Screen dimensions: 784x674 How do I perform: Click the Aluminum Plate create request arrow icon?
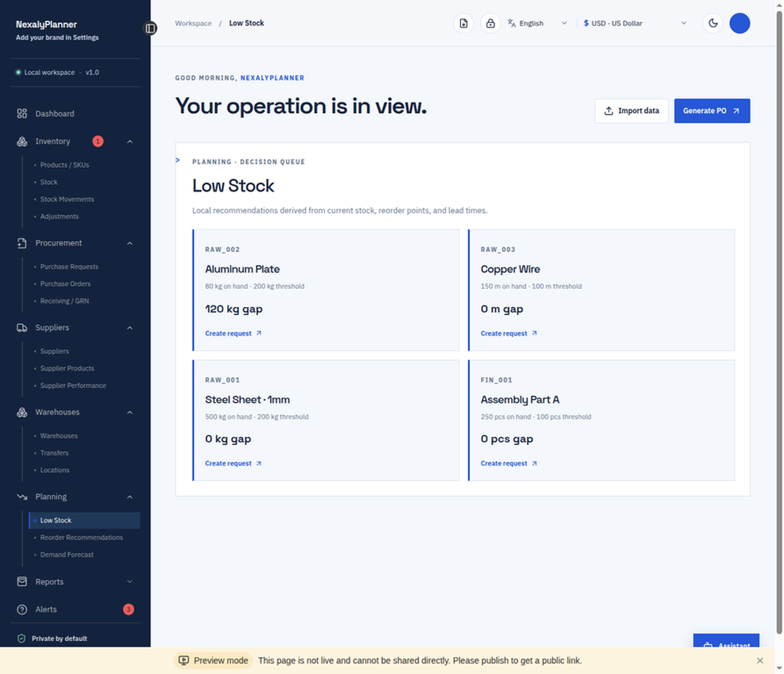pyautogui.click(x=259, y=333)
